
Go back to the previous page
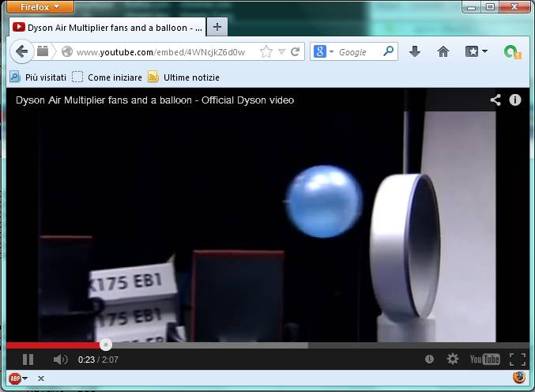[22, 52]
